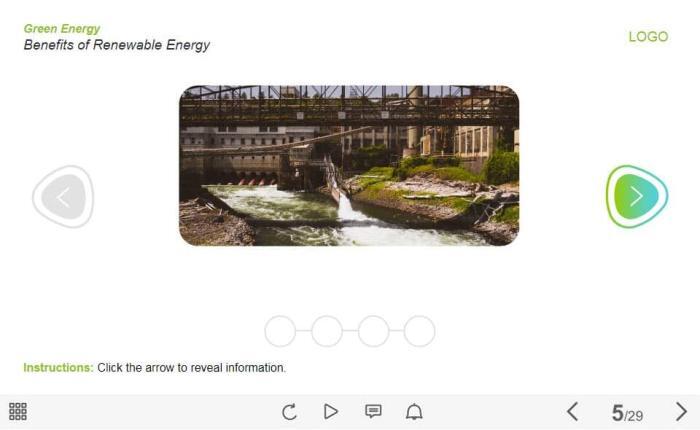Select the first progress circle
This screenshot has width=700, height=430.
[x=280, y=331]
